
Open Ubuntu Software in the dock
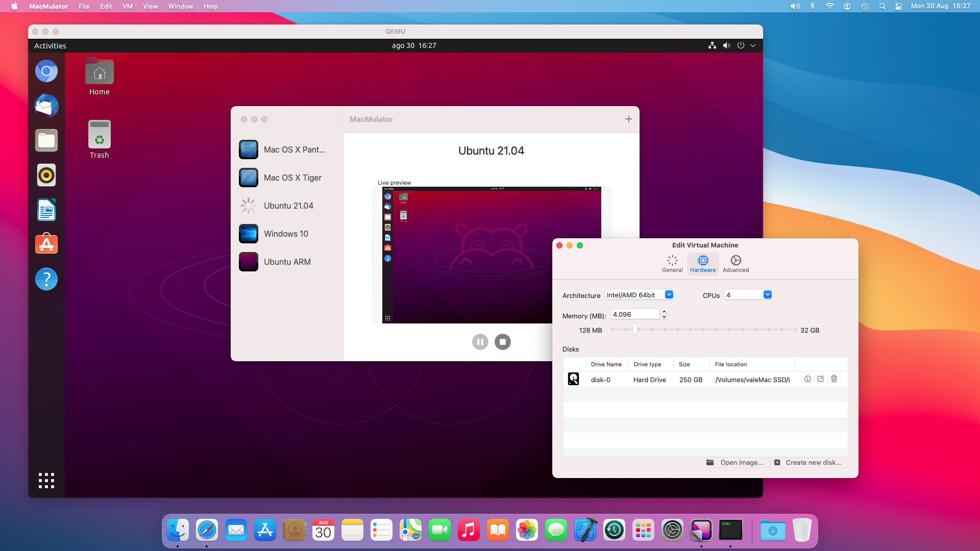pyautogui.click(x=46, y=244)
